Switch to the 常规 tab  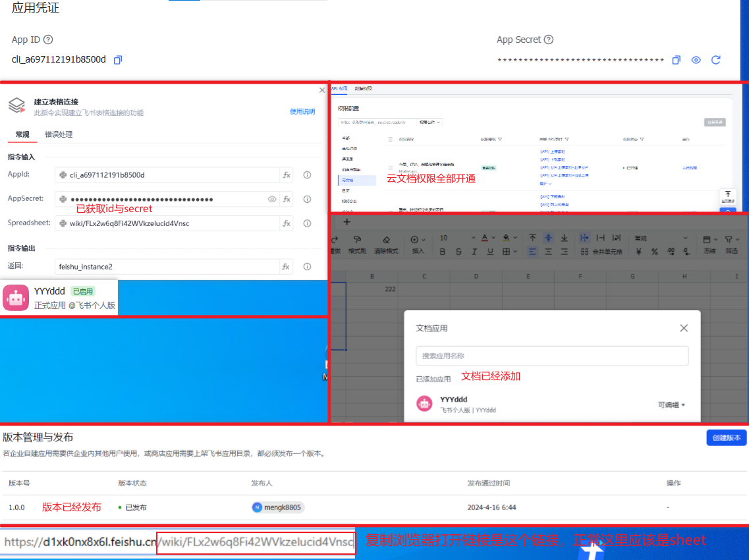22,134
